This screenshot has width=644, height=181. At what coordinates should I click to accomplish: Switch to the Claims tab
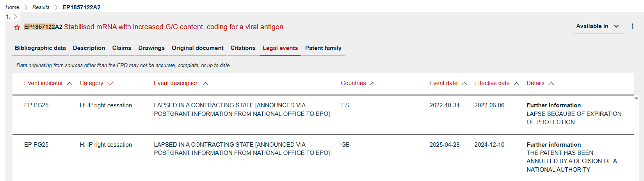click(x=122, y=48)
